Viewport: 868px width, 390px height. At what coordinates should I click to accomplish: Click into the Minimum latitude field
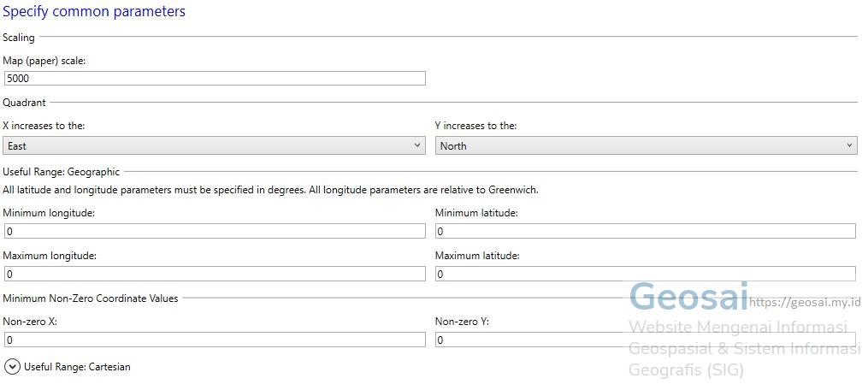[646, 232]
